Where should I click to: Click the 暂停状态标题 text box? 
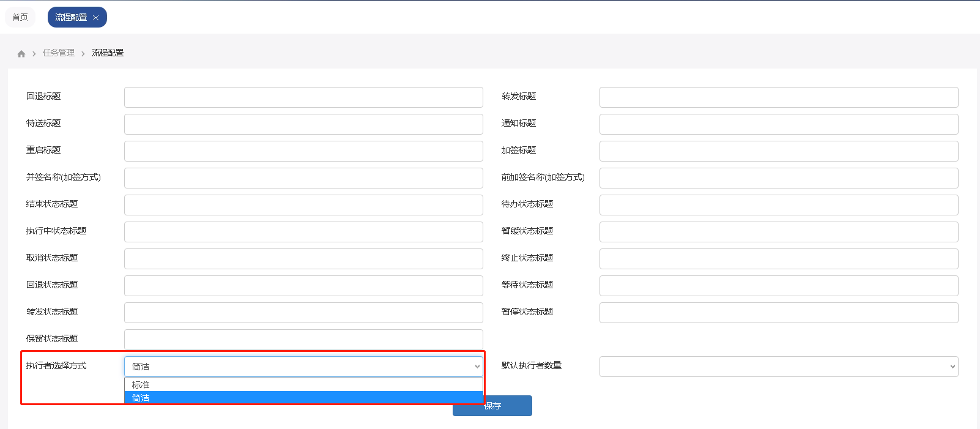[x=778, y=313]
